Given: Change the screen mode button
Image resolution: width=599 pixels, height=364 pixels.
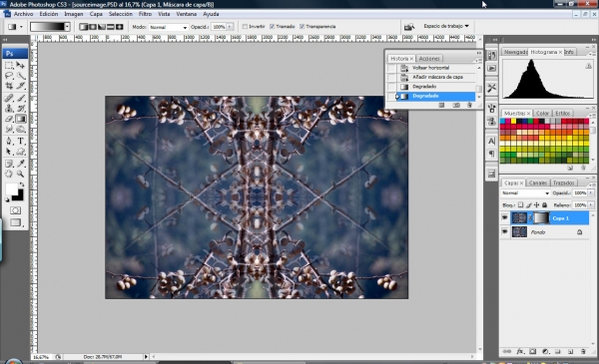Looking at the screenshot, I should 15,222.
